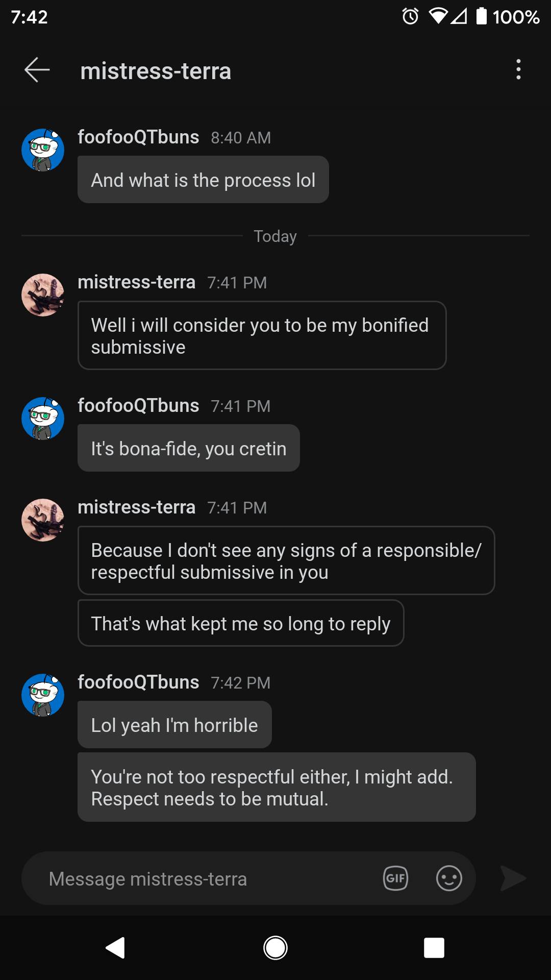Image resolution: width=551 pixels, height=980 pixels.
Task: Tap mistress-terra avatar beside bonified message
Action: [x=43, y=295]
